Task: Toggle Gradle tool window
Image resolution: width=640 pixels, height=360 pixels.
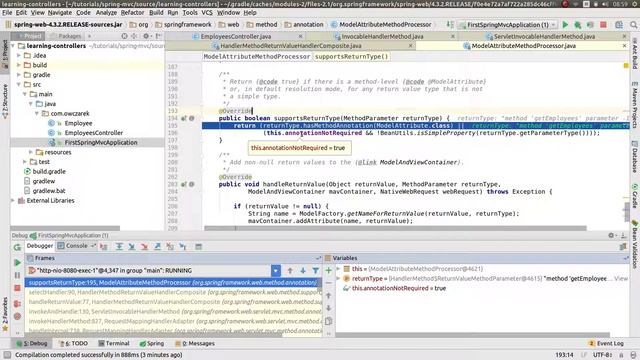Action: pyautogui.click(x=635, y=196)
